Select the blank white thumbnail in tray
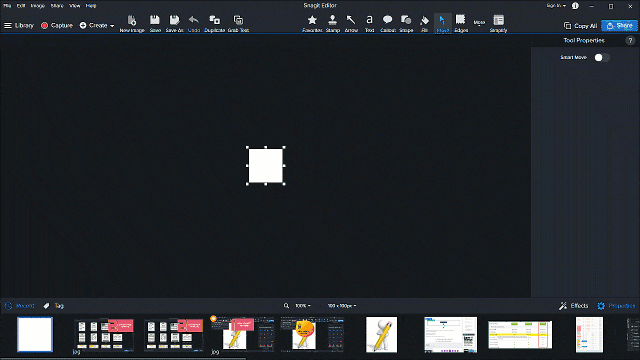The height and width of the screenshot is (360, 640). coord(35,334)
